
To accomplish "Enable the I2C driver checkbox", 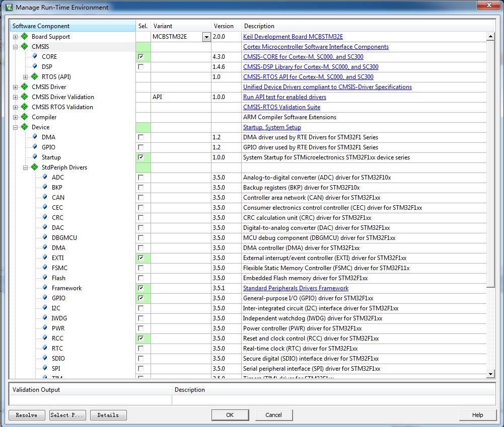I will pyautogui.click(x=141, y=308).
